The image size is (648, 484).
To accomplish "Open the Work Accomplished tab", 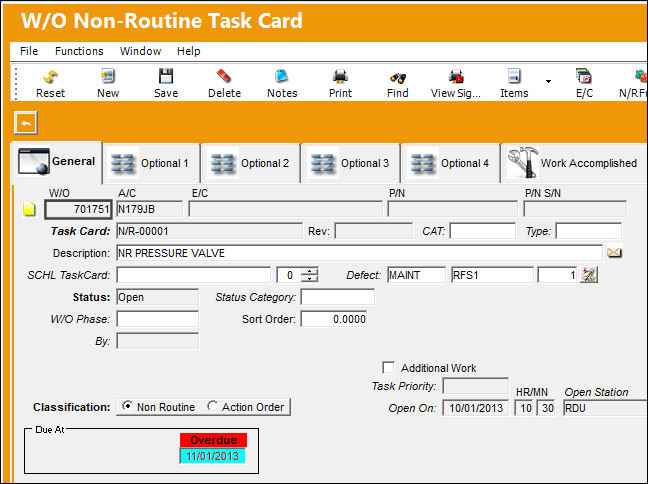I will [574, 163].
